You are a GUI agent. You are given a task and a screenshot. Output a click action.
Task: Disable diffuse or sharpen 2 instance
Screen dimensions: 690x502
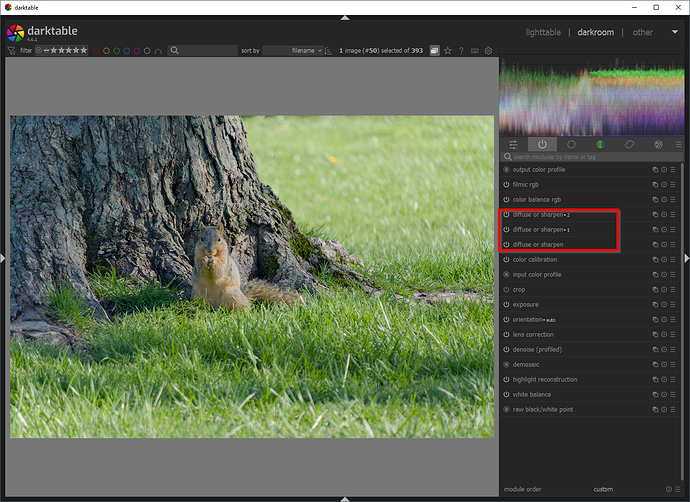506,215
